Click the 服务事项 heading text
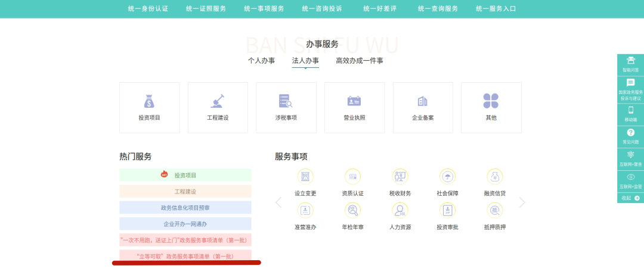 click(291, 157)
